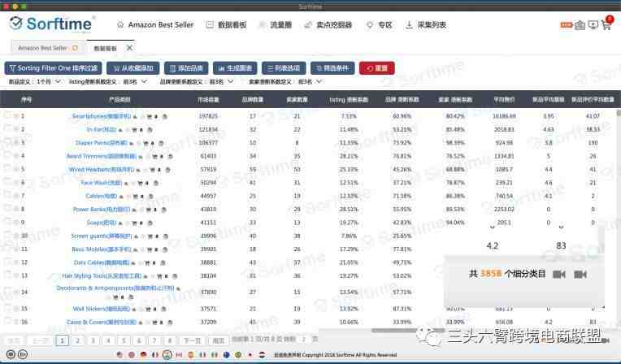This screenshot has height=364, width=621.
Task: Open 采集列表 top menu
Action: (426, 25)
